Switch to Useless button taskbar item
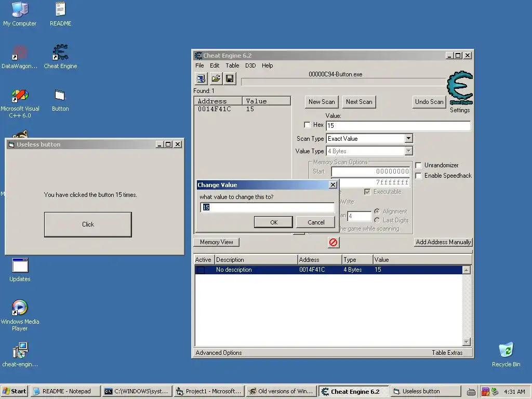 click(425, 391)
